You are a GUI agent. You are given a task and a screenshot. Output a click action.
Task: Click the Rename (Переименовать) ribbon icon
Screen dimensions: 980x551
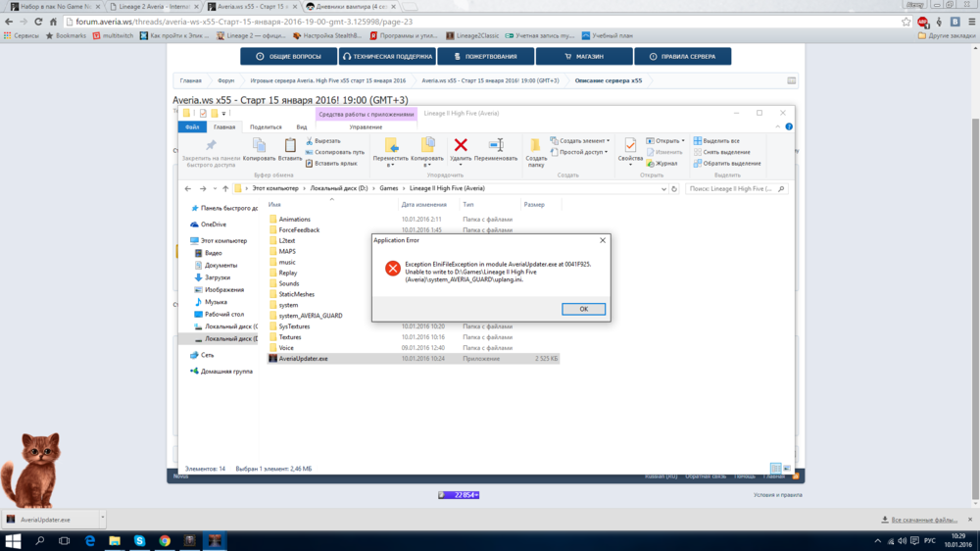pos(496,149)
